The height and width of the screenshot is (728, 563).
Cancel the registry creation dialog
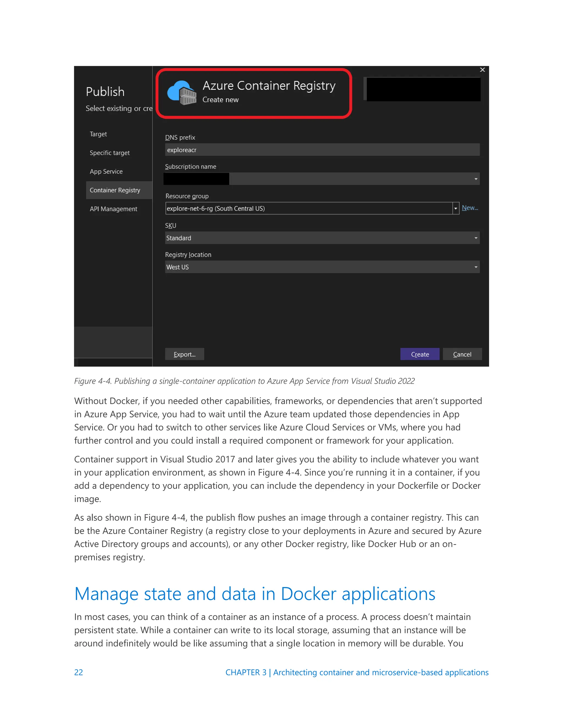[462, 354]
